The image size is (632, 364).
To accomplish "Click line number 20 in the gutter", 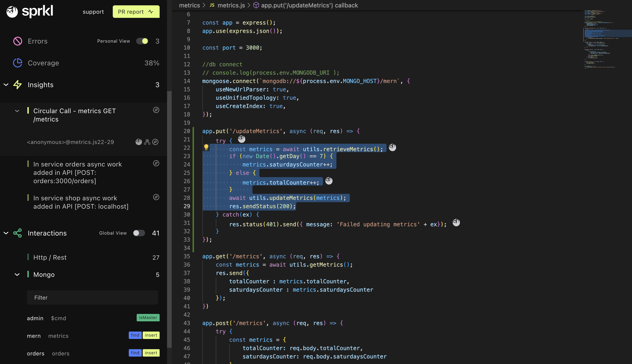I will click(x=187, y=131).
